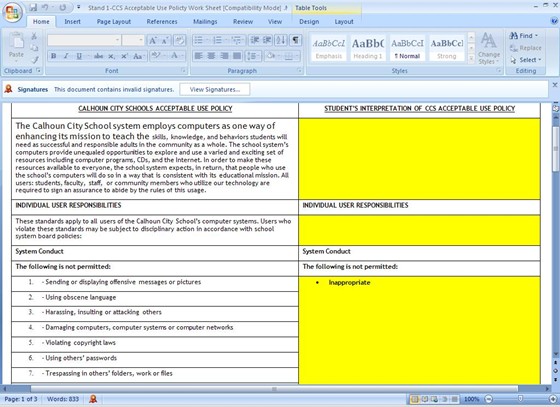
Task: Open the References tab
Action: (162, 22)
